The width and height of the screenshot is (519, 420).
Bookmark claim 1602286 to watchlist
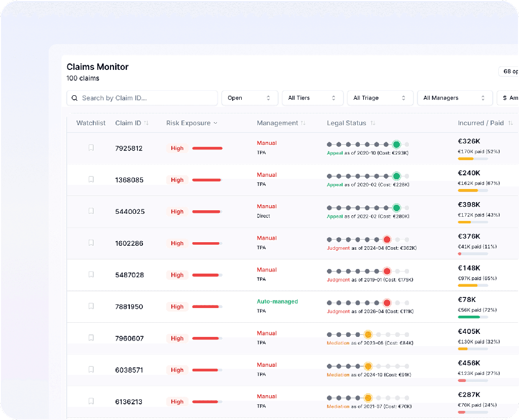[91, 243]
